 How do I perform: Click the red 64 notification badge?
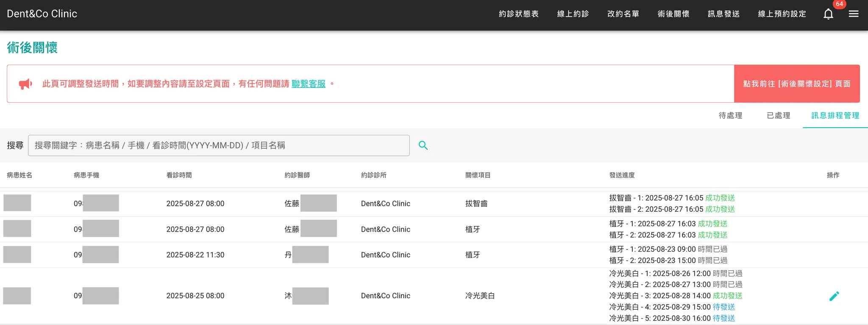839,4
